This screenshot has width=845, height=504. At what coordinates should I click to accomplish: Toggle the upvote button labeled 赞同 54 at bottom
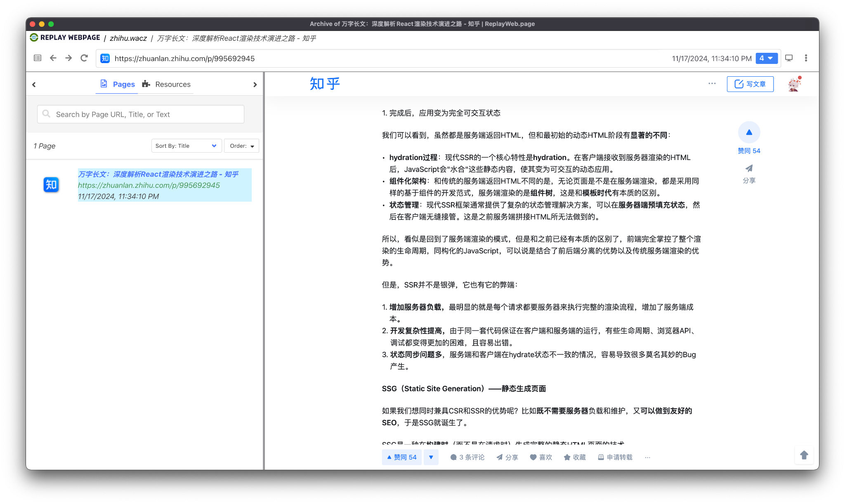[401, 457]
